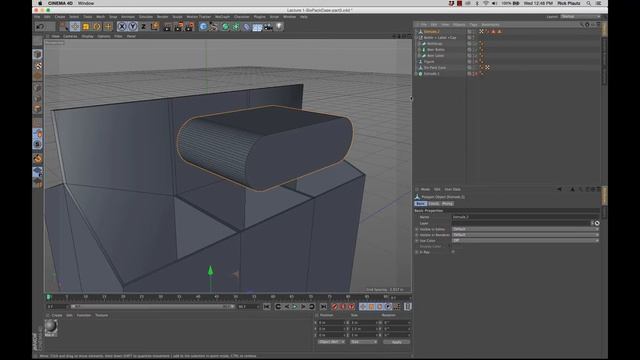Activate the Rotate tool in the top toolbar
The image size is (640, 360).
[x=97, y=27]
